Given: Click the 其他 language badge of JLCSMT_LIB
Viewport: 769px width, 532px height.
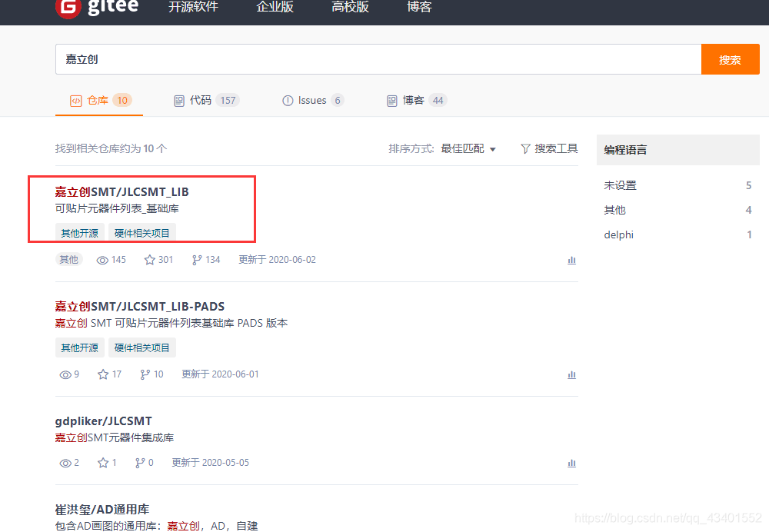Looking at the screenshot, I should (68, 259).
